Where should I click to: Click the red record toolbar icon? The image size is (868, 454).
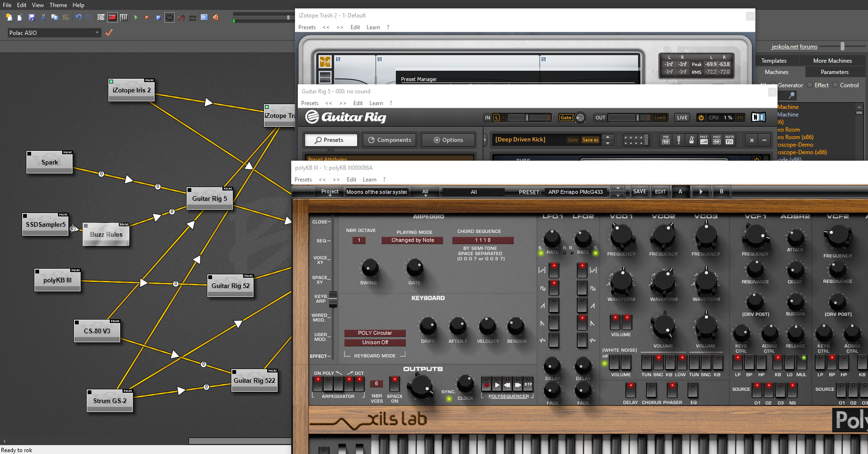147,17
